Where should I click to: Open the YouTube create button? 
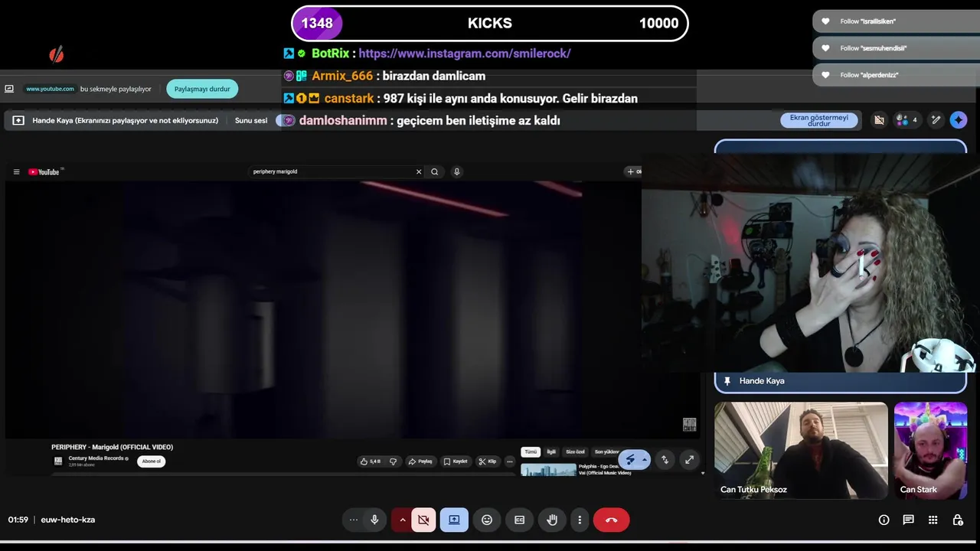click(x=634, y=171)
